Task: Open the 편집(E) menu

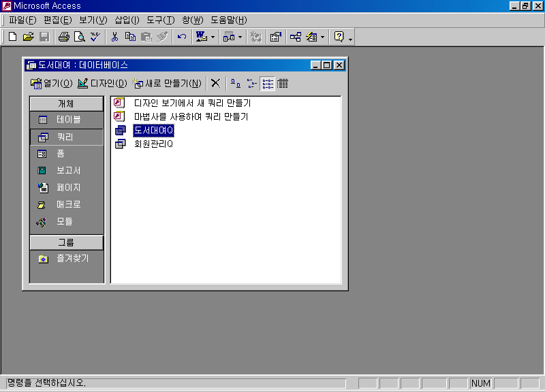Action: point(58,20)
